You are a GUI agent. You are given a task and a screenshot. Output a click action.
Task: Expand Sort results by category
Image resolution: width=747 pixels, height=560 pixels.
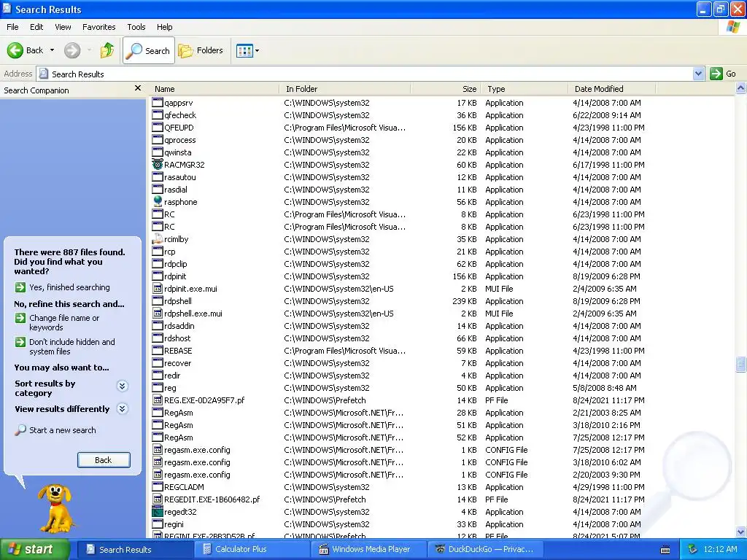click(123, 386)
